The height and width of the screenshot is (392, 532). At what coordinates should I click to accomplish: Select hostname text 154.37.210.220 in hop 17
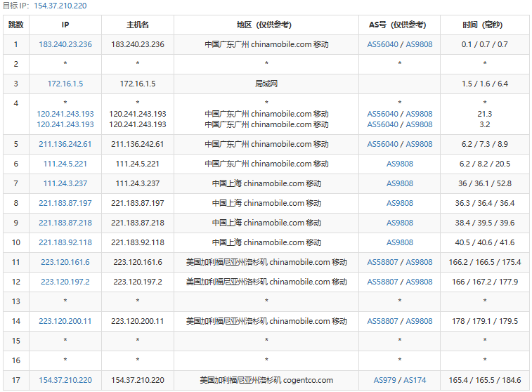(x=138, y=380)
